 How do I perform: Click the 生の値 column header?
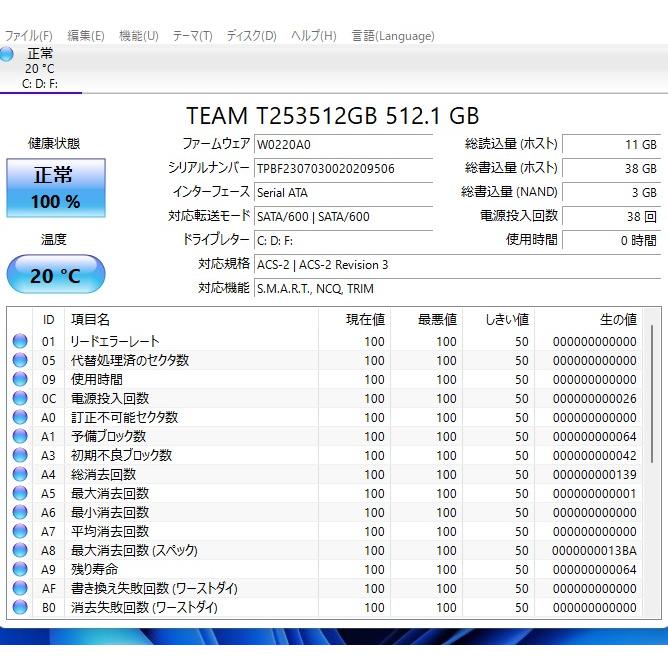coord(616,319)
